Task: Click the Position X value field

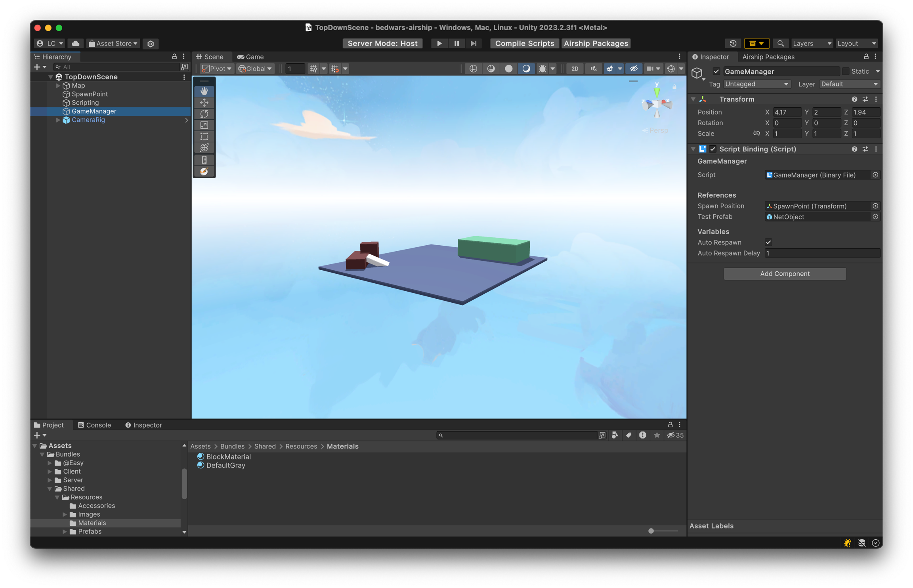Action: coord(787,112)
